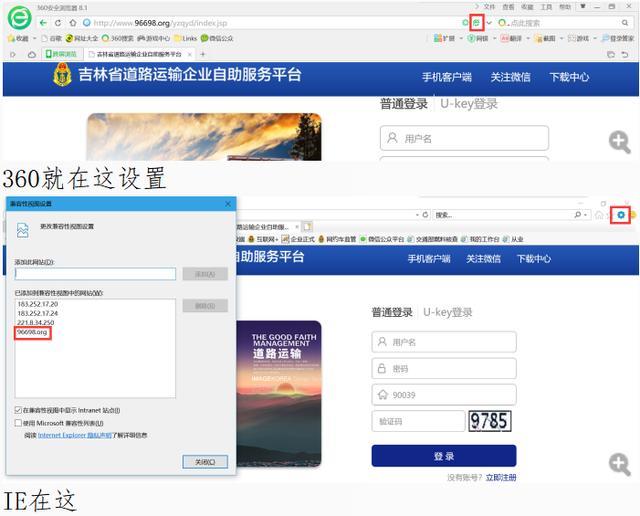The image size is (640, 516).
Task: Click the 登录 button
Action: click(x=443, y=456)
